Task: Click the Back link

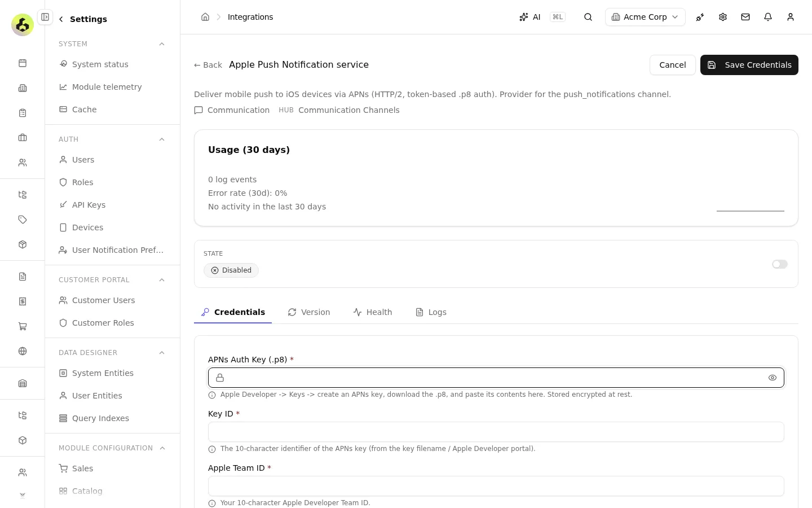Action: click(x=208, y=65)
